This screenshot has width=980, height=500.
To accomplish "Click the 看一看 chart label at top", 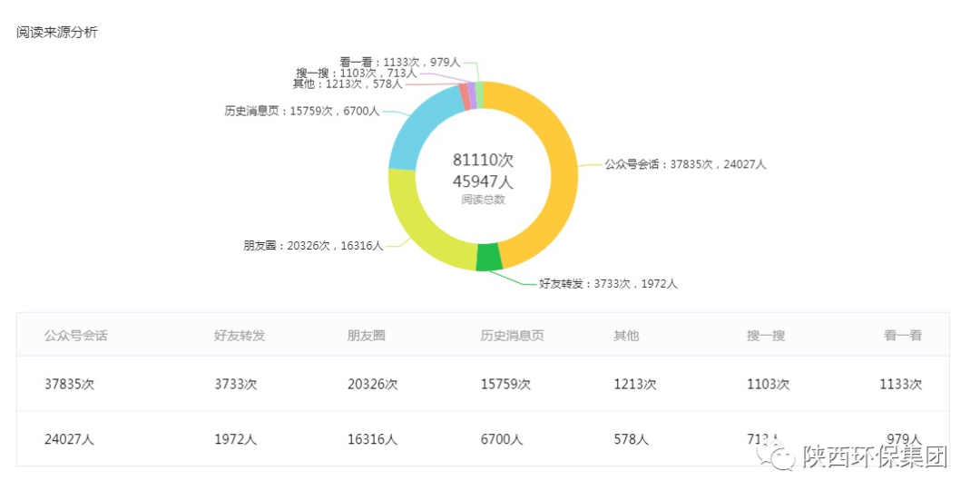I will (400, 62).
